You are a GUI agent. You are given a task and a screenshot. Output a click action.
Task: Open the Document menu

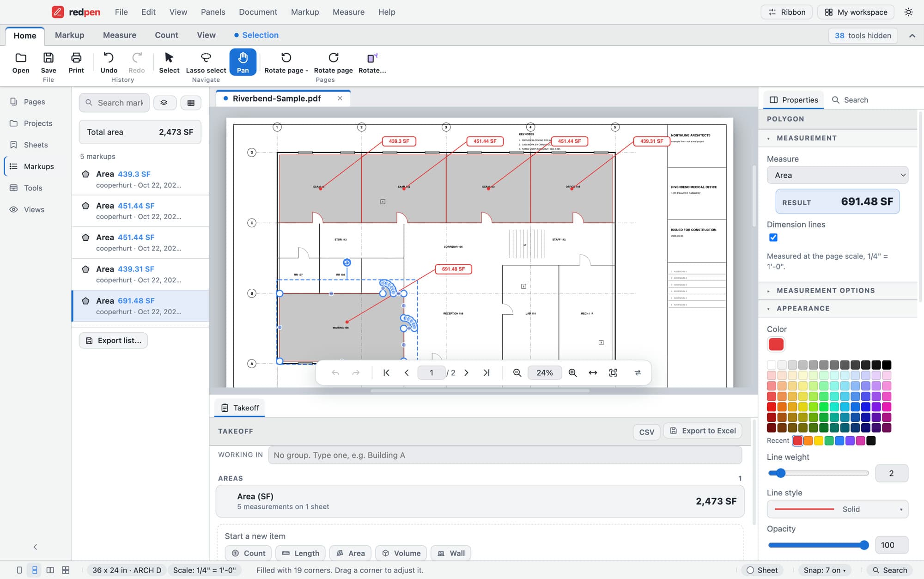coord(258,12)
